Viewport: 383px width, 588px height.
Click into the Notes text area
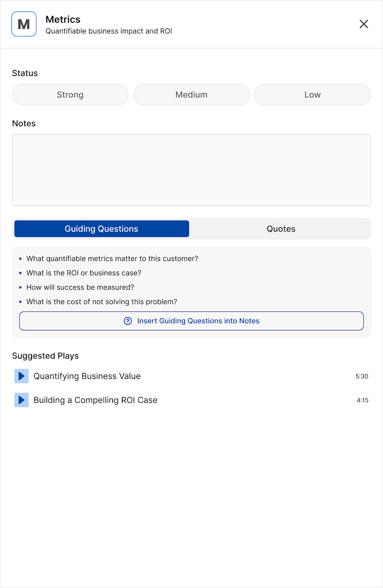[191, 170]
